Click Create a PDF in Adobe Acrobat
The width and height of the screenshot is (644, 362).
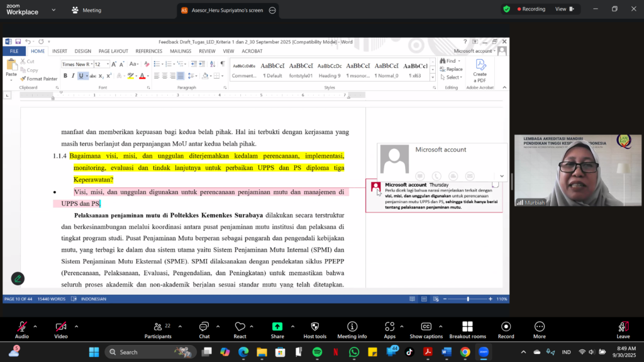coord(480,70)
